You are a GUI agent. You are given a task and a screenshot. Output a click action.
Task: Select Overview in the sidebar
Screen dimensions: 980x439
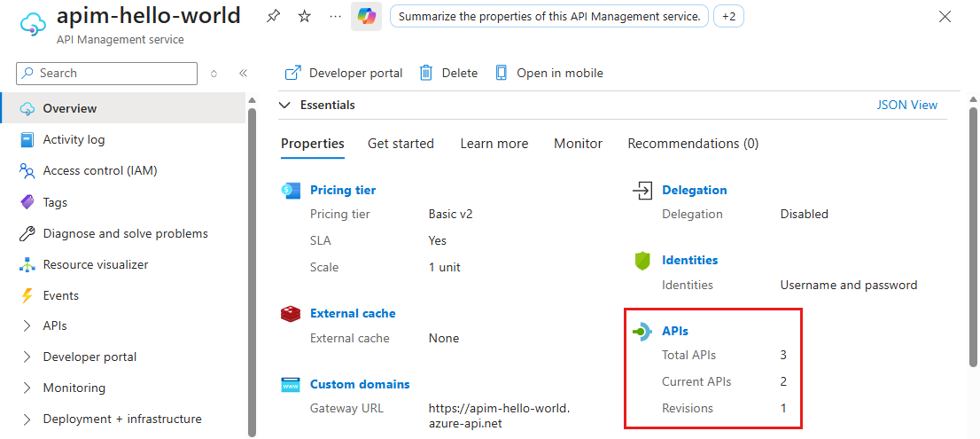point(123,109)
